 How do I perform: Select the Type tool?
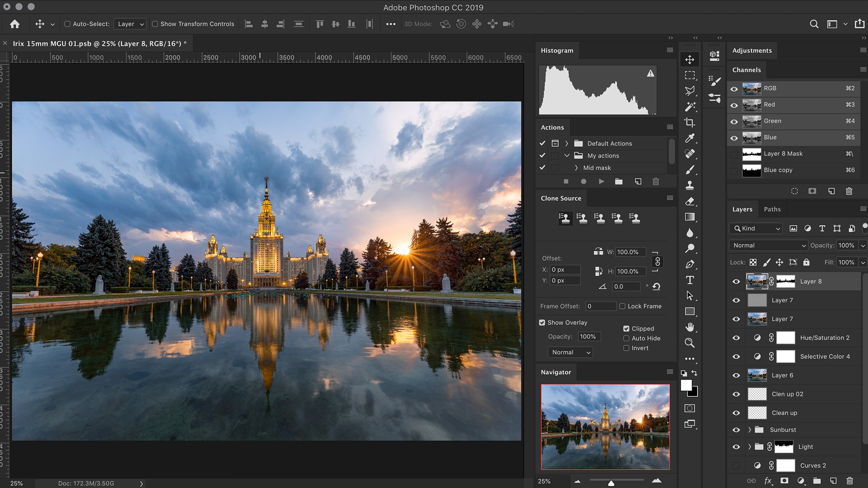click(689, 280)
